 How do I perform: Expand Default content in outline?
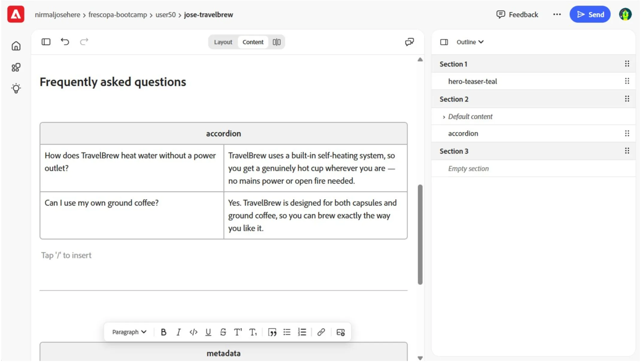tap(444, 117)
